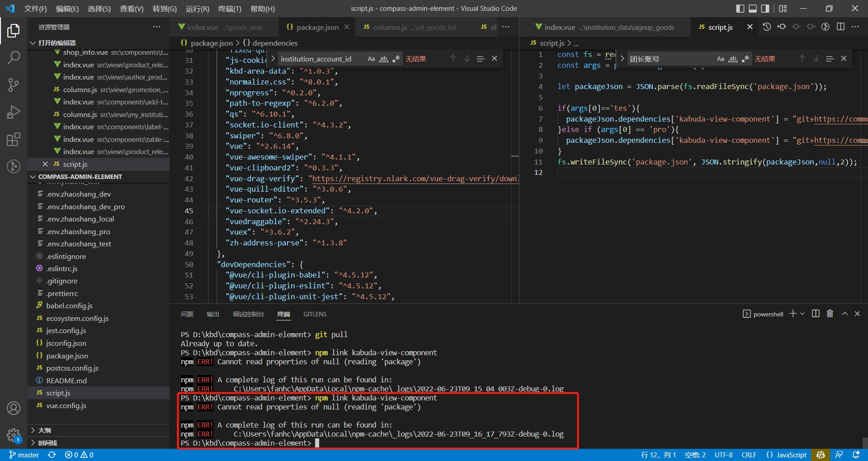Click errors and warnings count in status bar
Viewport: 868px width, 461px height.
click(x=79, y=455)
